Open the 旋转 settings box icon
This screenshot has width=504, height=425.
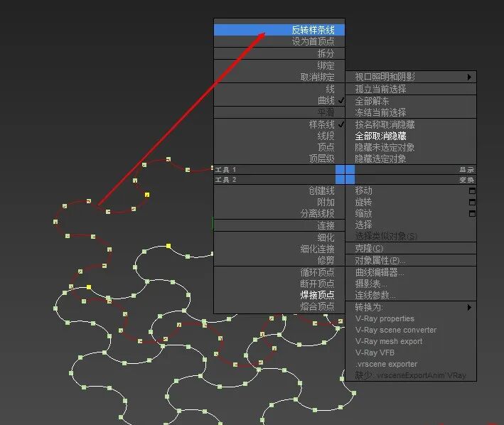tap(472, 202)
